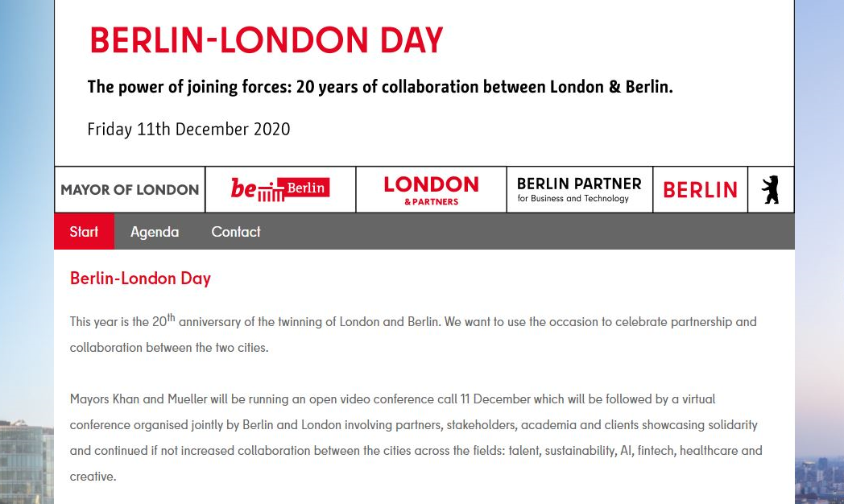The image size is (844, 504).
Task: Select the Berlin Partner logo
Action: pos(580,189)
